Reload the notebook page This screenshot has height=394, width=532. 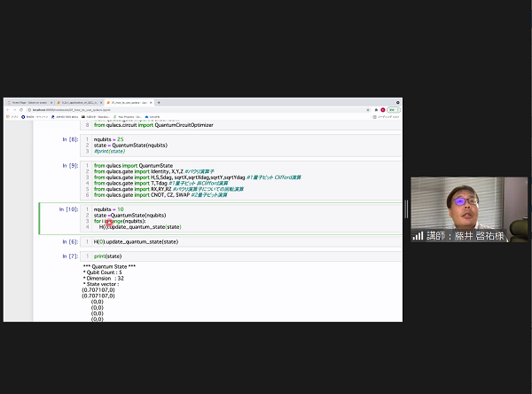pos(21,110)
